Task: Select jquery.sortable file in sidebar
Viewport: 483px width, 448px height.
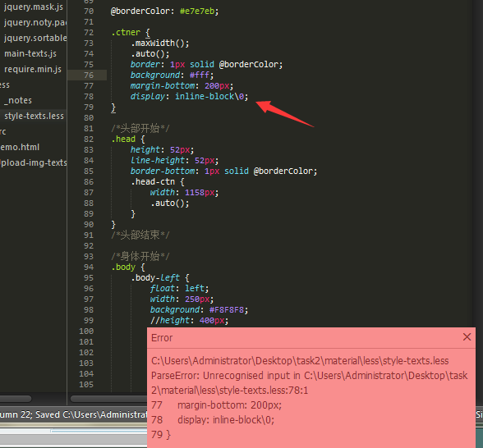Action: click(x=35, y=38)
